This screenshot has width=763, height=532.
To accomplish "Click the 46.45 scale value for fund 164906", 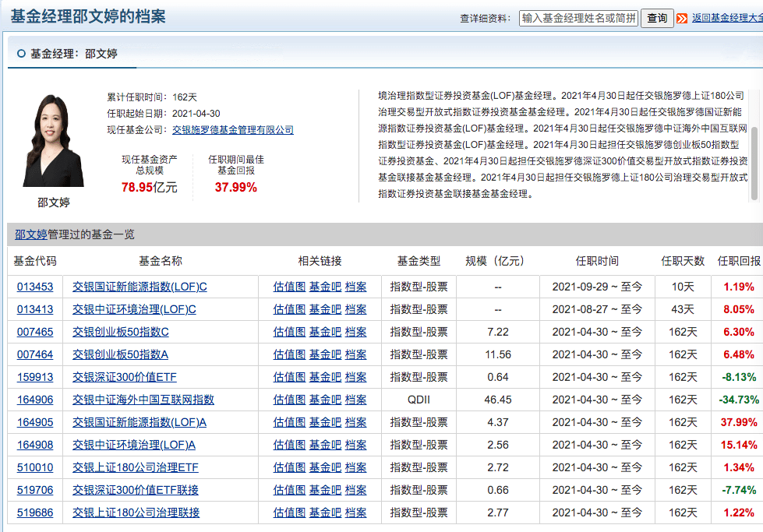I will tap(498, 400).
